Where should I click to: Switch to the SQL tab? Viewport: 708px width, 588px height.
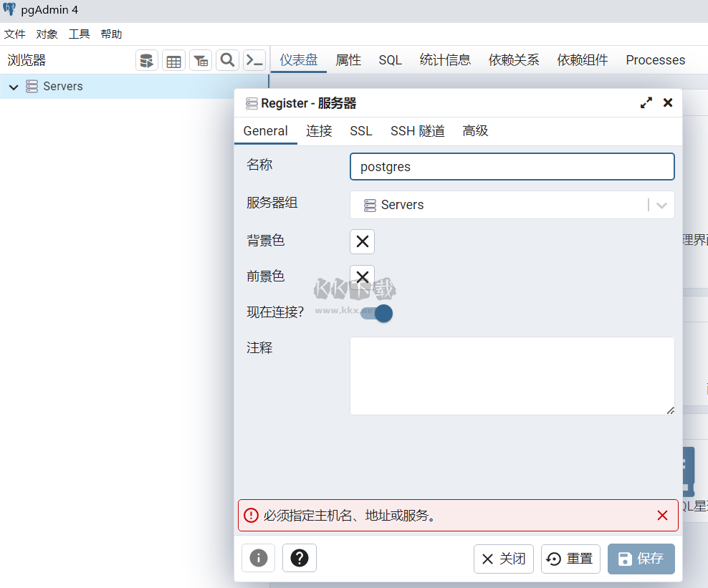tap(390, 60)
